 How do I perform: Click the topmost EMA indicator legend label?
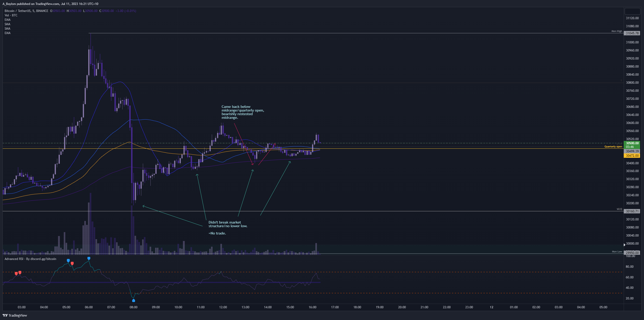8,20
